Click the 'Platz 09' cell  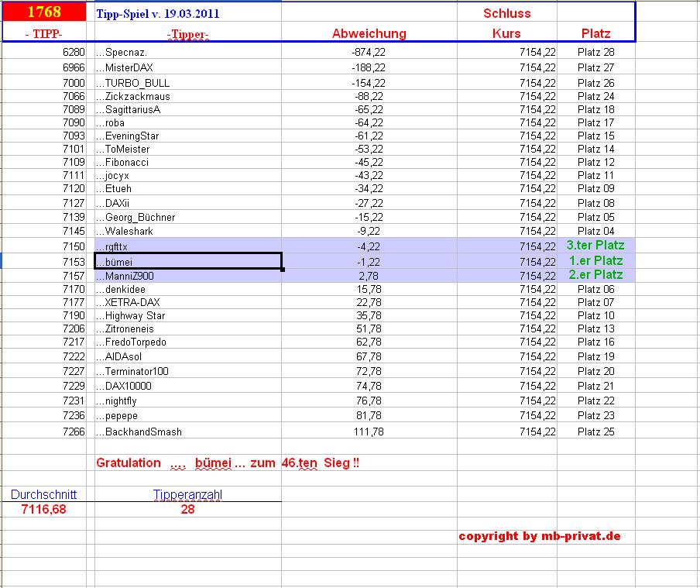[x=596, y=188]
